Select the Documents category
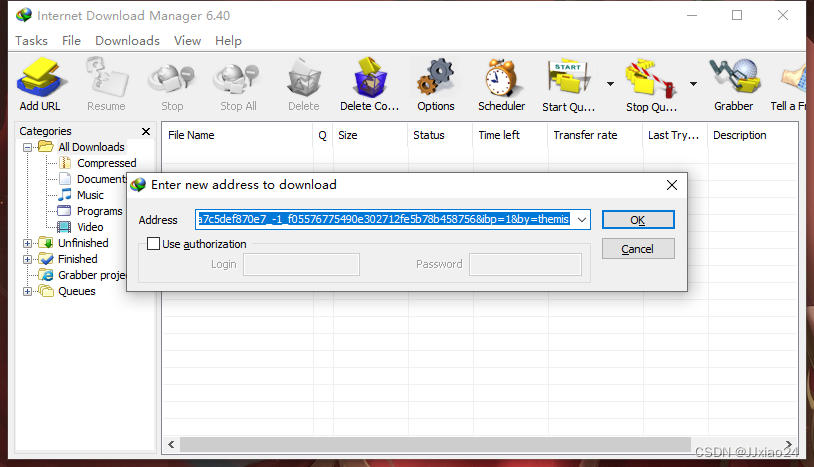This screenshot has width=814, height=467. point(93,179)
